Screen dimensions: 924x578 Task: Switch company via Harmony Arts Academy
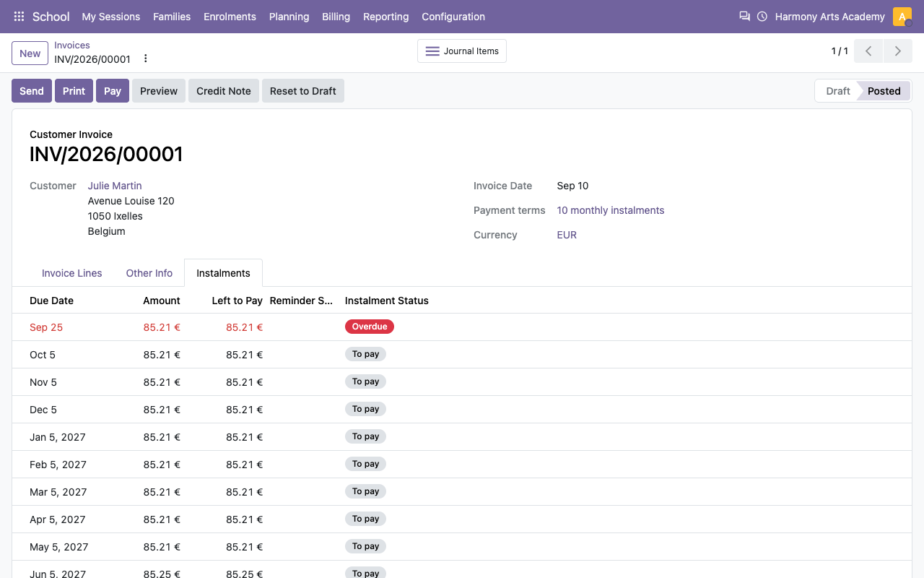tap(829, 17)
